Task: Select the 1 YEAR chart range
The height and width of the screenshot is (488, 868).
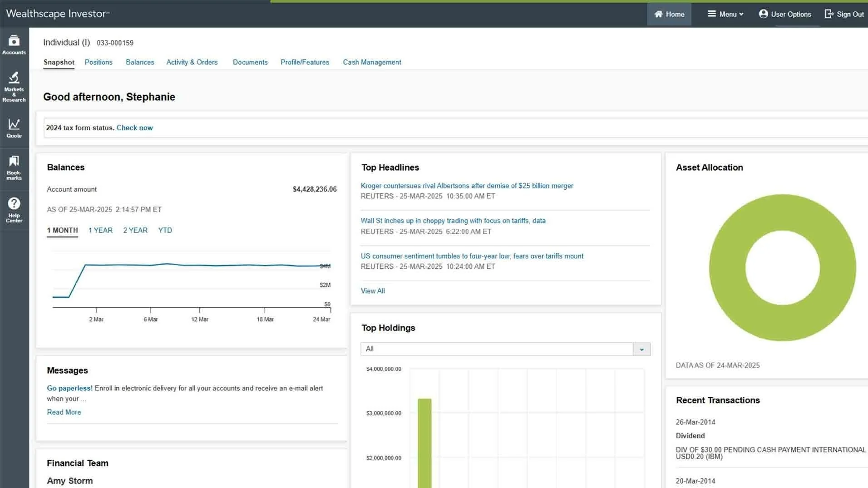Action: click(x=100, y=231)
